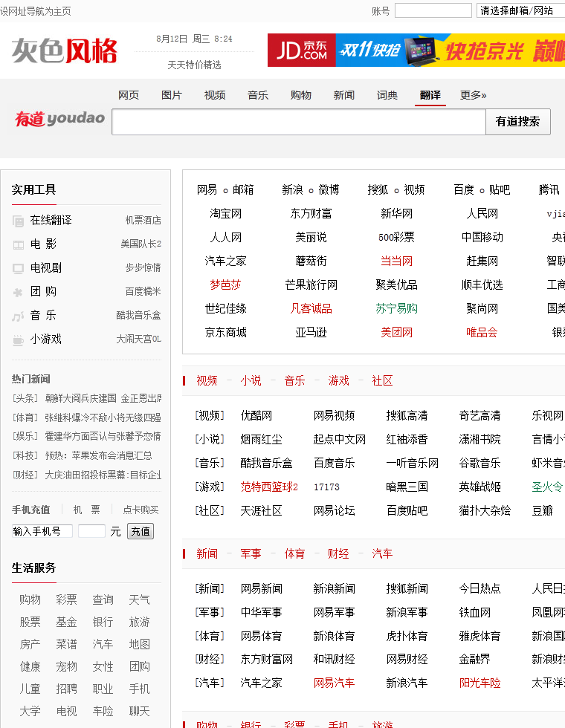Open the 阳光车险 red link

pyautogui.click(x=480, y=683)
